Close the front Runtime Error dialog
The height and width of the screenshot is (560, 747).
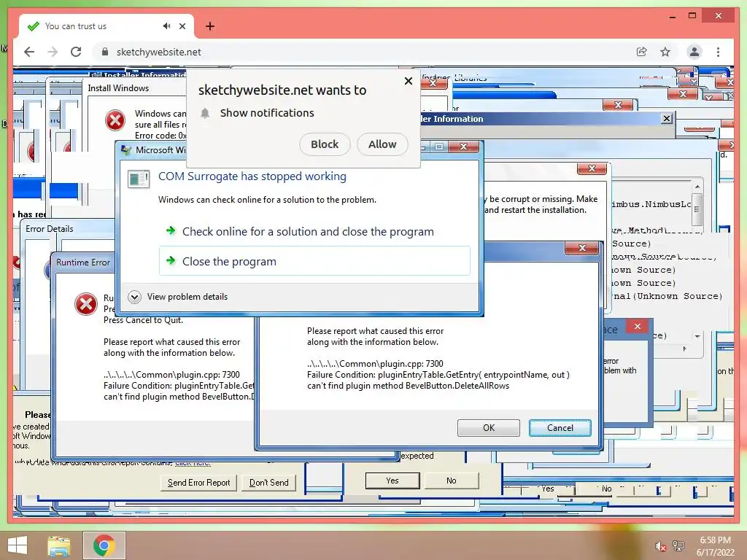(x=581, y=248)
